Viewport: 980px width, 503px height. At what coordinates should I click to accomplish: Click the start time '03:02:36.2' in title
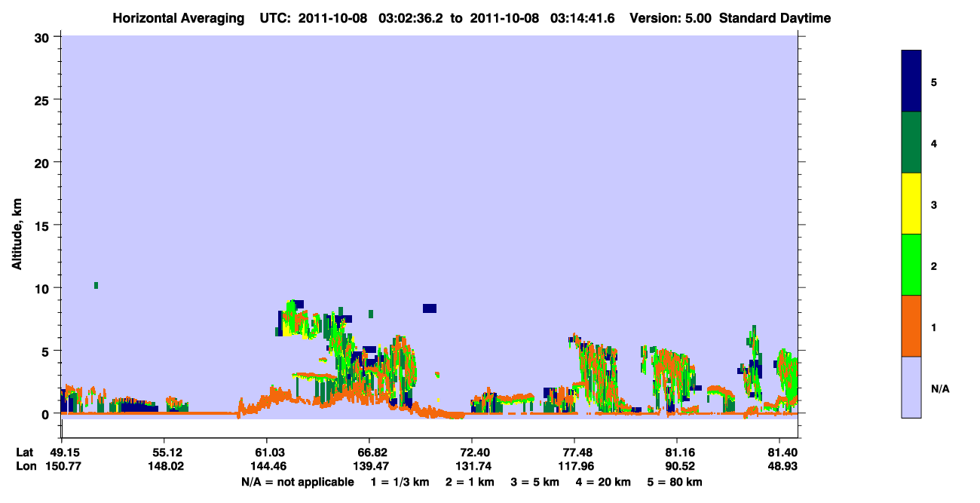(x=412, y=18)
